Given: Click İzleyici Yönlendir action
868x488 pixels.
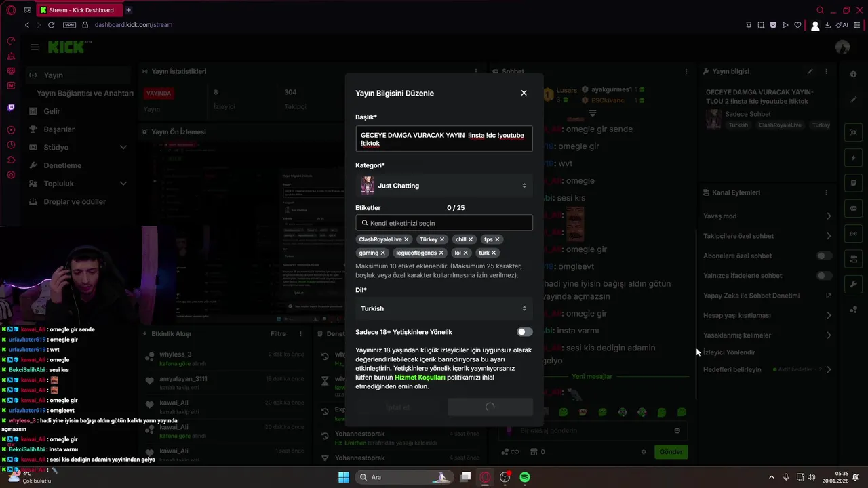Looking at the screenshot, I should [x=729, y=352].
